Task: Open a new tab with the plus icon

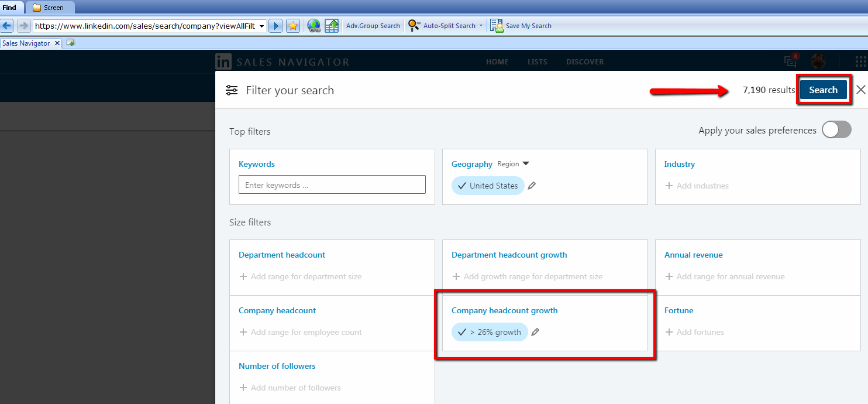Action: [71, 43]
